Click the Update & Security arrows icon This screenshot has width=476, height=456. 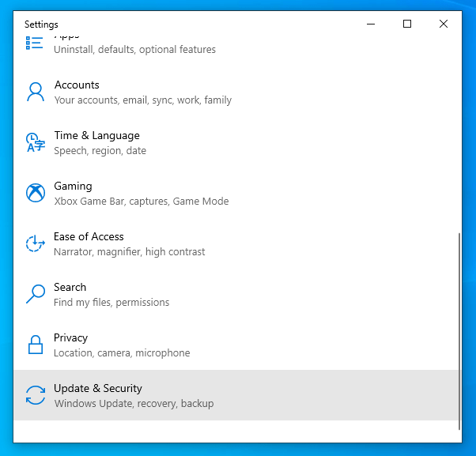[x=35, y=395]
